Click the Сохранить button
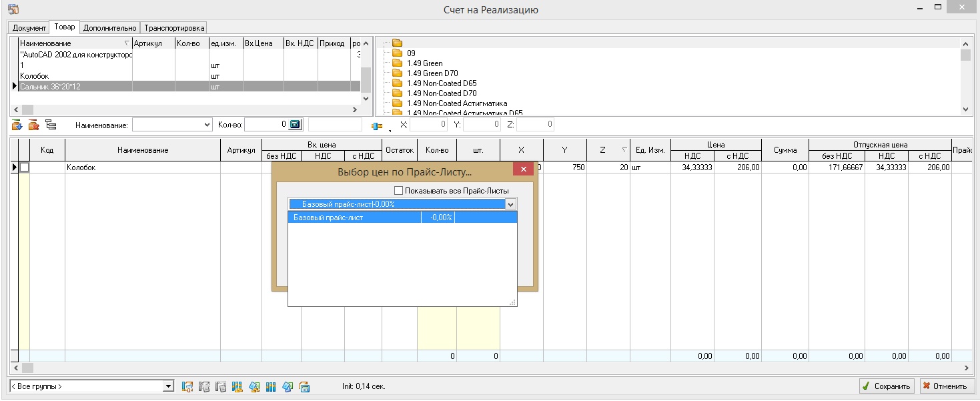This screenshot has height=401, width=980. click(x=887, y=386)
